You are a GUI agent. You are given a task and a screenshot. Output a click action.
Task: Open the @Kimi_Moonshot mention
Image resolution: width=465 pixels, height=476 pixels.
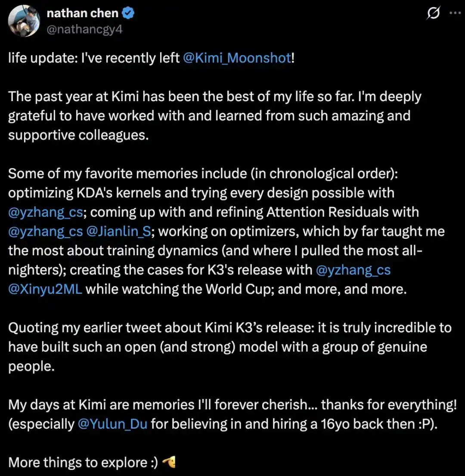[x=237, y=58]
